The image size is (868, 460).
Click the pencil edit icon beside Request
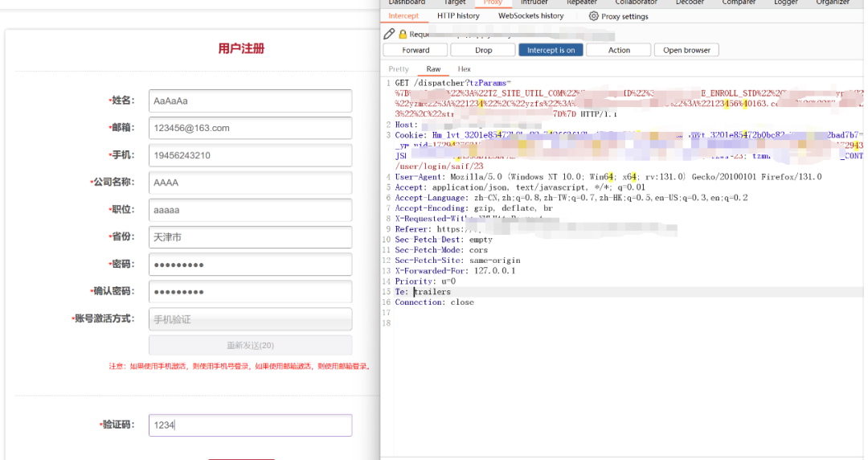point(389,34)
